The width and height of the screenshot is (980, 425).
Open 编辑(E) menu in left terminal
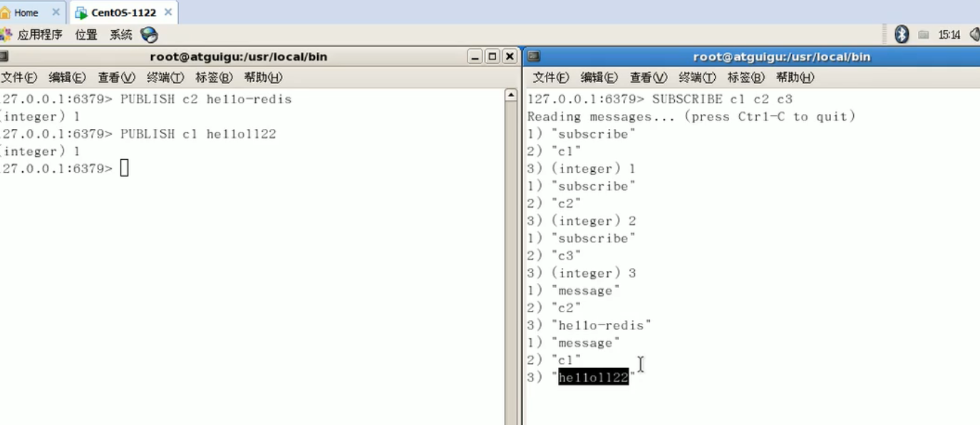pyautogui.click(x=67, y=77)
